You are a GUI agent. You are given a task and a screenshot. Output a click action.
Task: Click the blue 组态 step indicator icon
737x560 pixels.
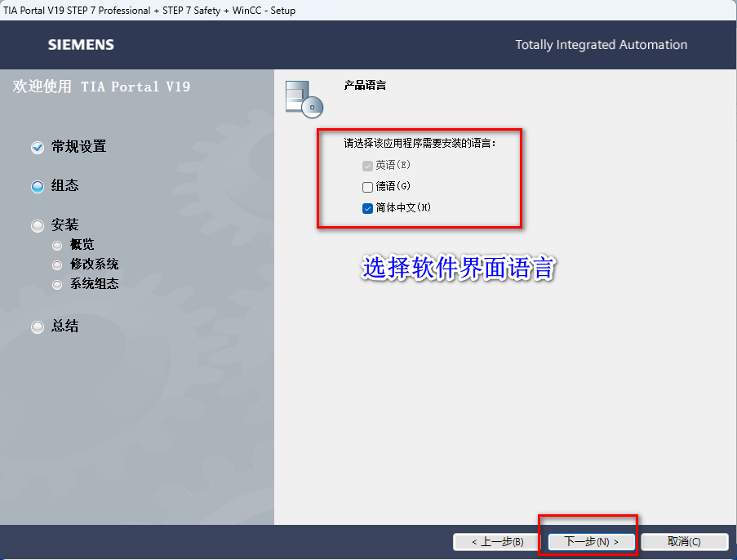(x=38, y=187)
